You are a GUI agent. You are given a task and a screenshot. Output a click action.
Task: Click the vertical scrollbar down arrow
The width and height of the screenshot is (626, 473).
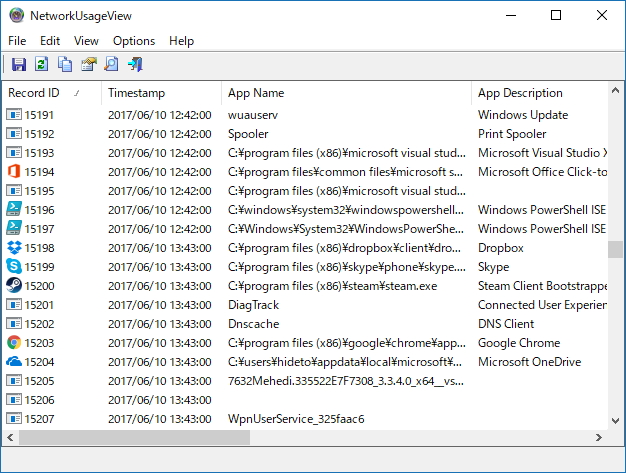[x=615, y=421]
